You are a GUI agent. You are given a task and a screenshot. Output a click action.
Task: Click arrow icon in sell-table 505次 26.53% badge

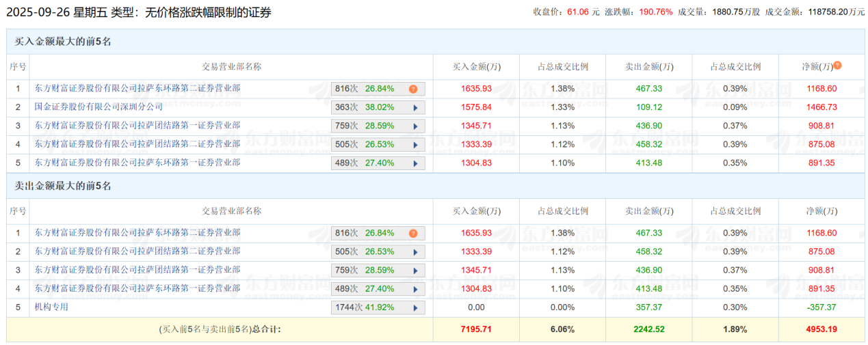(415, 252)
